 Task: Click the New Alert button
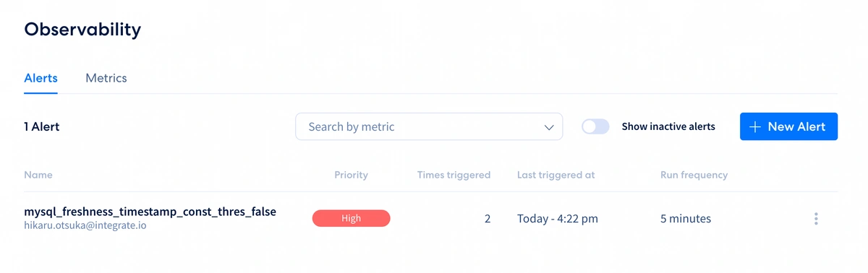tap(788, 126)
